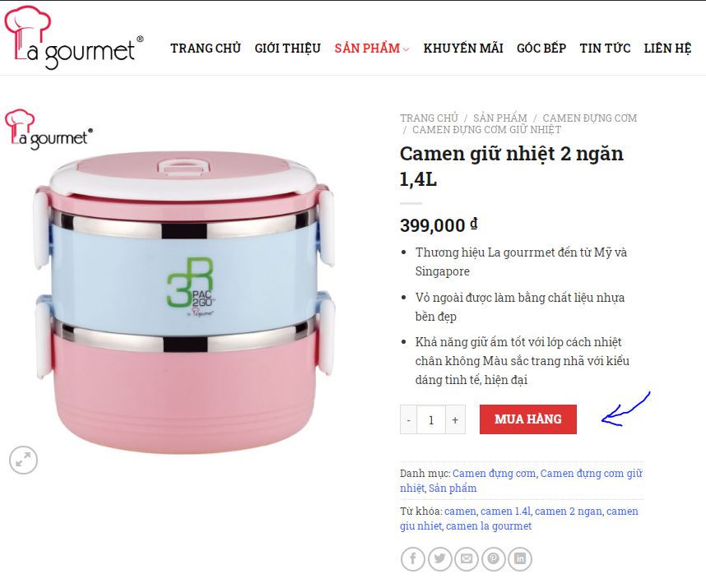The width and height of the screenshot is (706, 588).
Task: Follow CAMEN ĐỰNG CƠM GIỮ NHIỆT breadcrumb
Action: point(487,130)
